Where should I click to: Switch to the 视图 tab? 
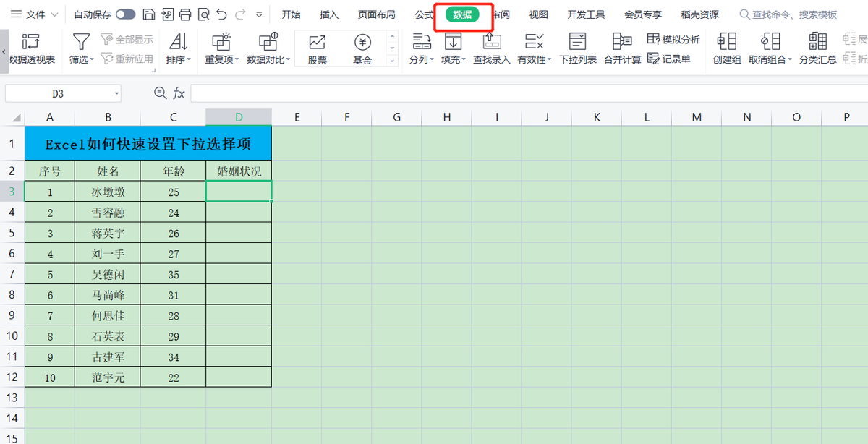pos(538,14)
